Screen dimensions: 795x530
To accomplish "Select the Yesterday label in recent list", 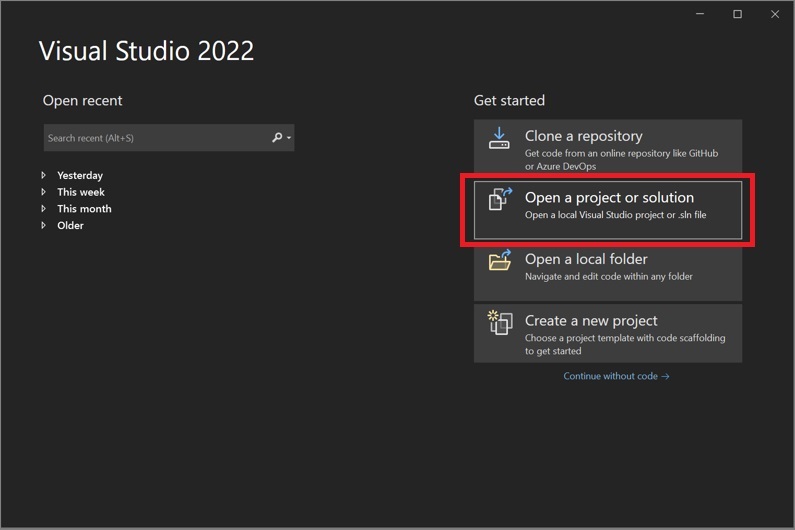I will [80, 175].
